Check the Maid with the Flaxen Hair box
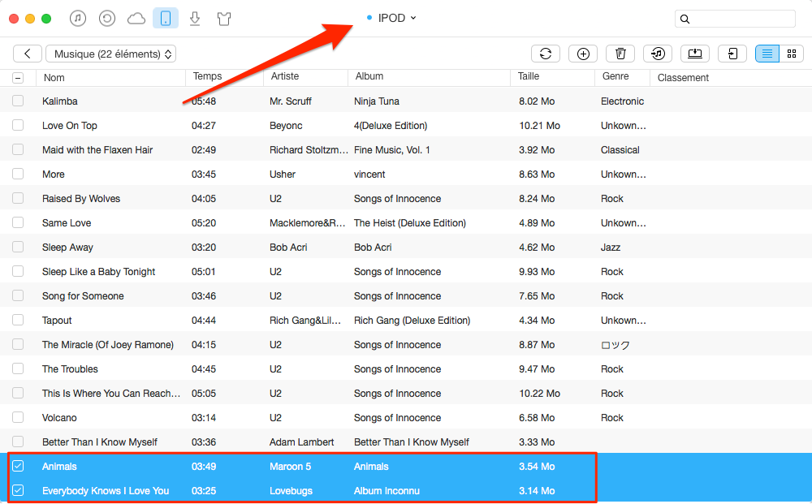Viewport: 812px width, 504px height. pyautogui.click(x=18, y=149)
